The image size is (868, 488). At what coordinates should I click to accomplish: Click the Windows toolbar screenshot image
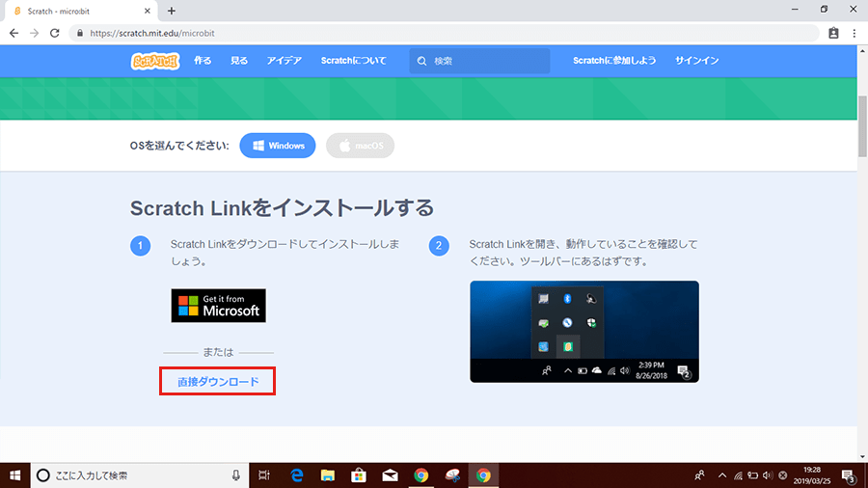click(x=584, y=332)
